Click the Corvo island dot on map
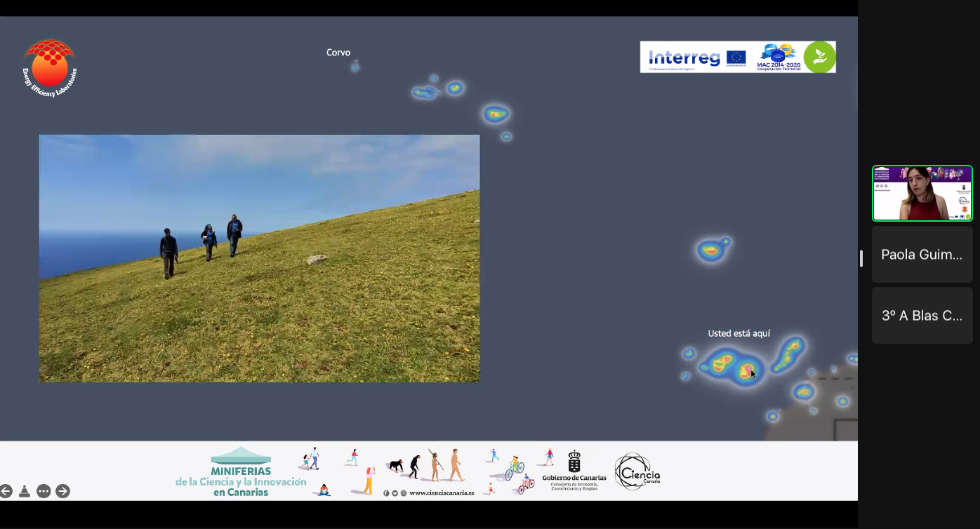 [355, 67]
